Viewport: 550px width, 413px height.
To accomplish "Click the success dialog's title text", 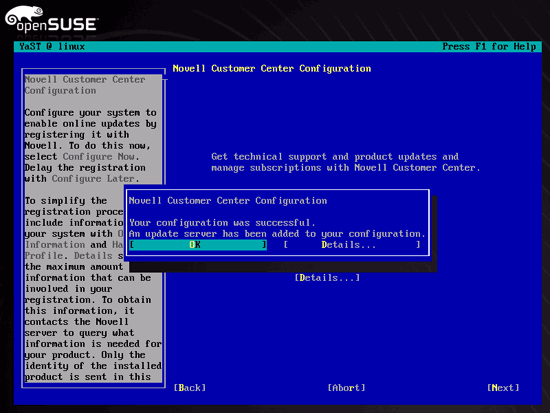I will 228,201.
